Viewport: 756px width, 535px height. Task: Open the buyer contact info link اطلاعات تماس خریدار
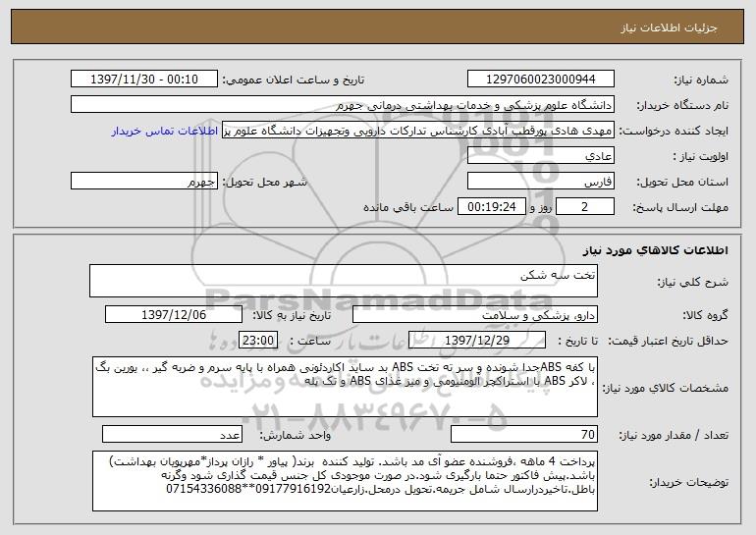[x=165, y=132]
